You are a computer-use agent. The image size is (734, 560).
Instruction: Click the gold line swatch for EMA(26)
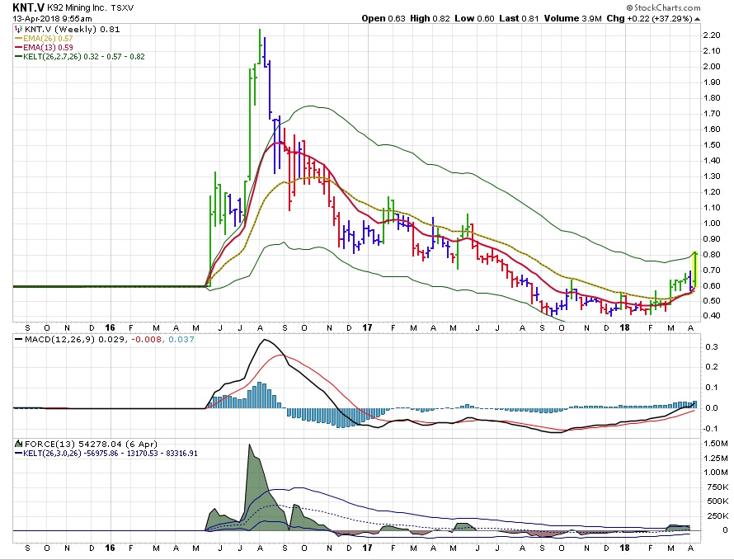click(x=19, y=39)
